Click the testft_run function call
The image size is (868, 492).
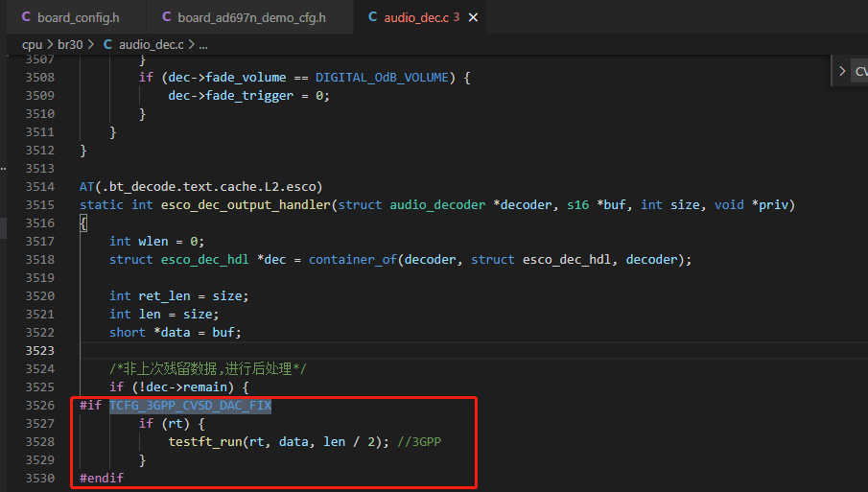205,441
